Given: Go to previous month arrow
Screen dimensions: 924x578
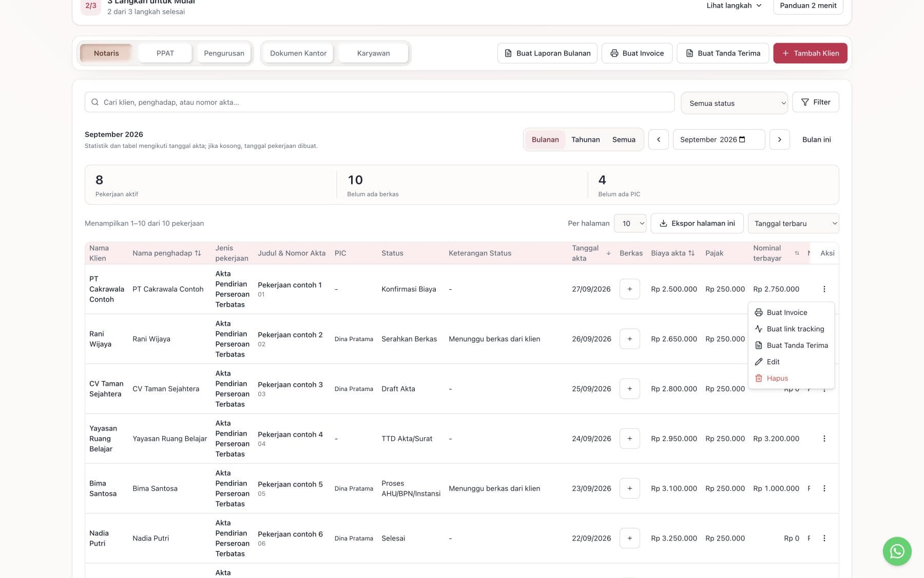Looking at the screenshot, I should click(x=658, y=140).
